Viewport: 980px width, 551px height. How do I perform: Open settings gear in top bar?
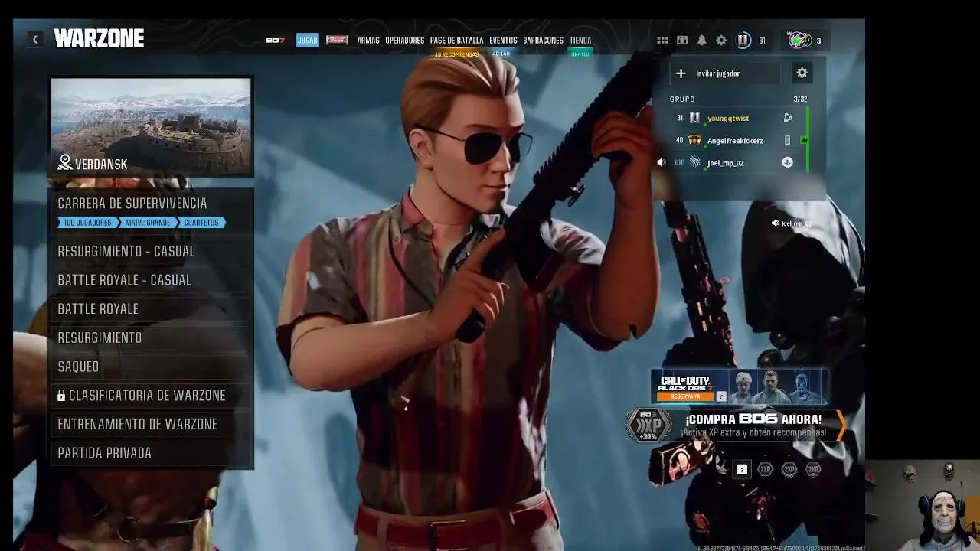pyautogui.click(x=721, y=41)
